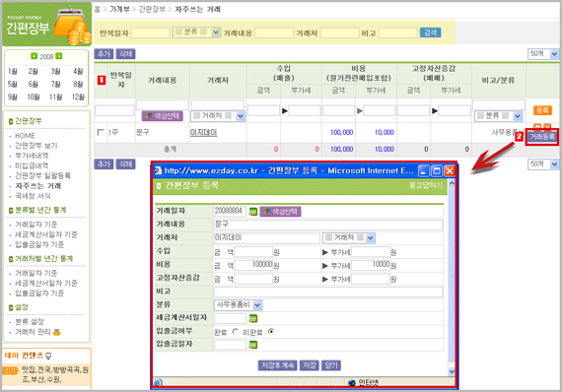Open 국세청 서식 in the sidebar
The width and height of the screenshot is (562, 392).
[x=33, y=196]
